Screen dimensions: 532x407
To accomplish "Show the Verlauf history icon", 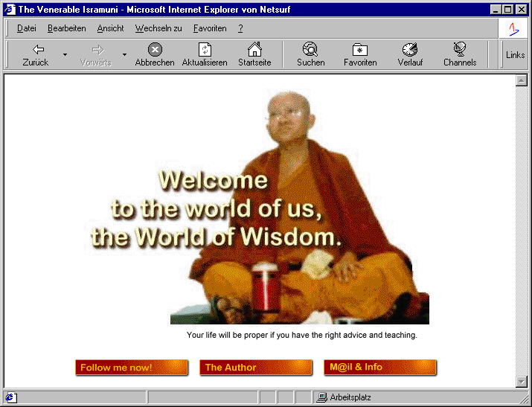I will point(410,50).
